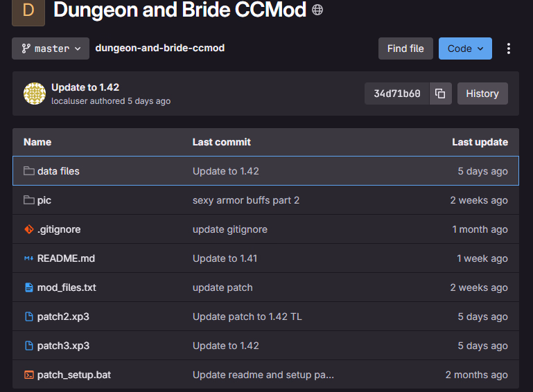The image size is (533, 392).
Task: Click the patch_setup.bat terminal file icon
Action: (x=29, y=375)
